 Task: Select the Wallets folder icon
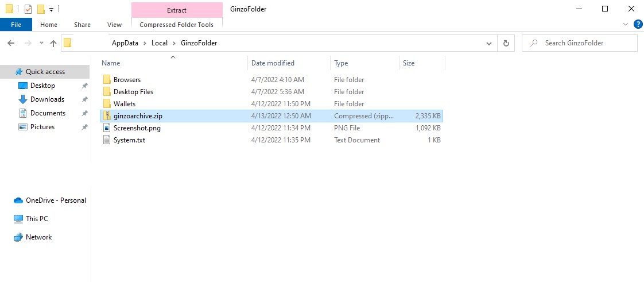coord(107,104)
